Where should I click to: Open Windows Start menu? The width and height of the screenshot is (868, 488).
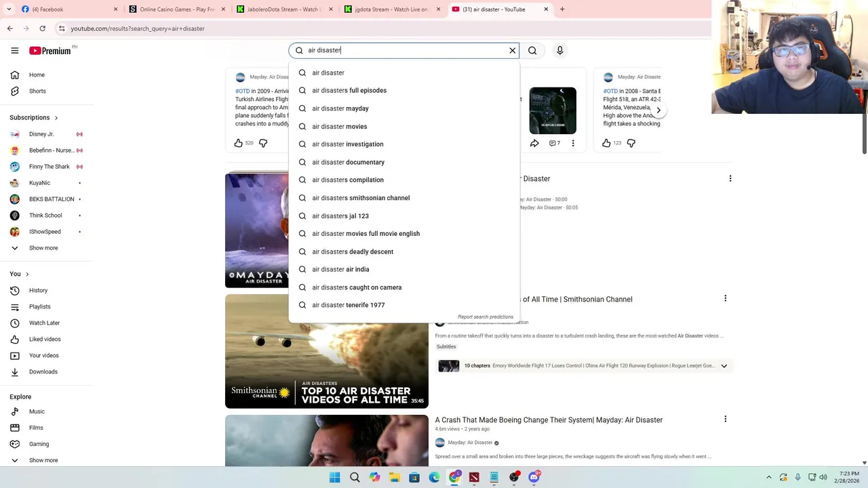click(x=334, y=477)
